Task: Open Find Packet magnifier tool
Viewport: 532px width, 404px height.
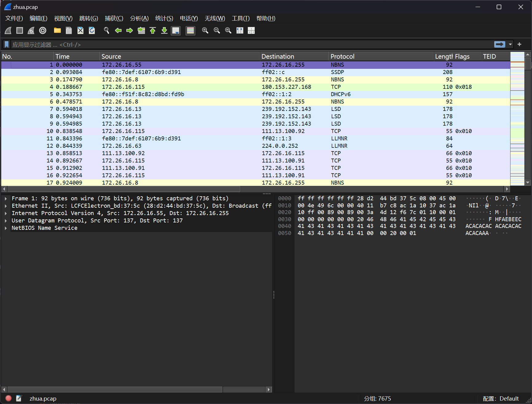Action: point(107,30)
